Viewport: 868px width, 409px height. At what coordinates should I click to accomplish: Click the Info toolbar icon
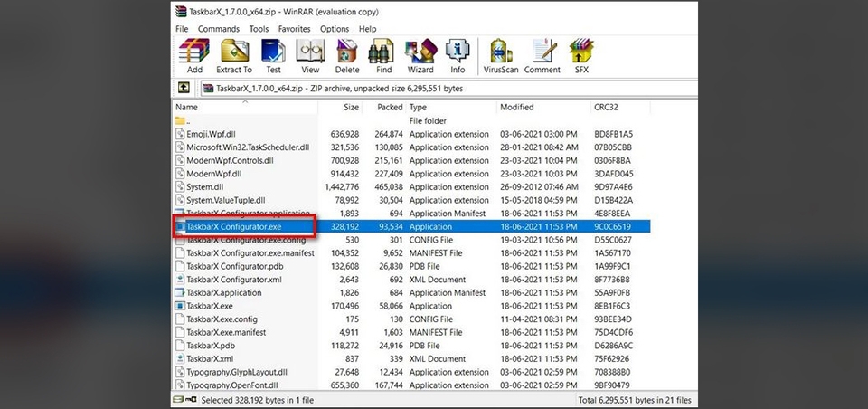point(458,51)
